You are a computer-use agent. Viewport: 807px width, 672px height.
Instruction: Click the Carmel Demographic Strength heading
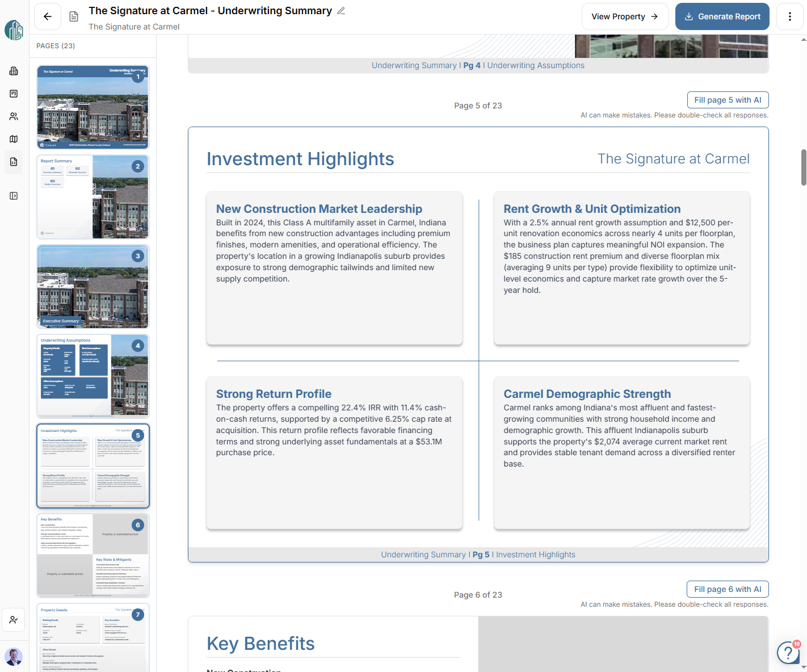tap(587, 394)
